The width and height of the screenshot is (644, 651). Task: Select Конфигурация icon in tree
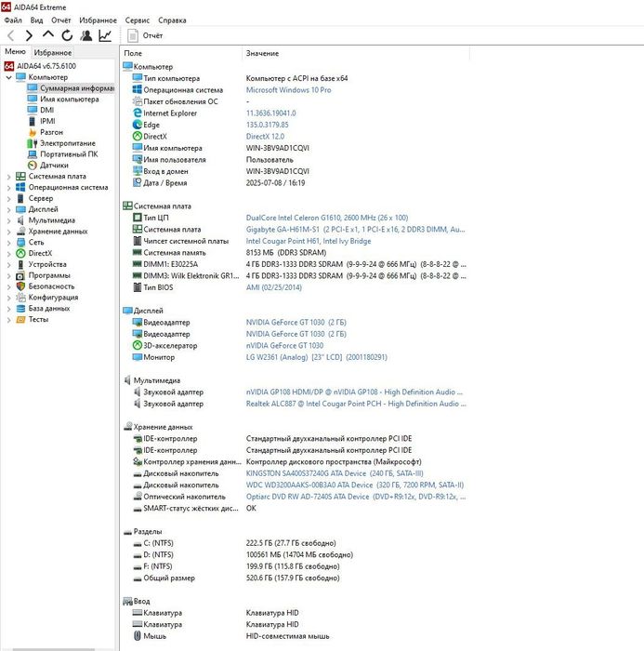(x=20, y=298)
